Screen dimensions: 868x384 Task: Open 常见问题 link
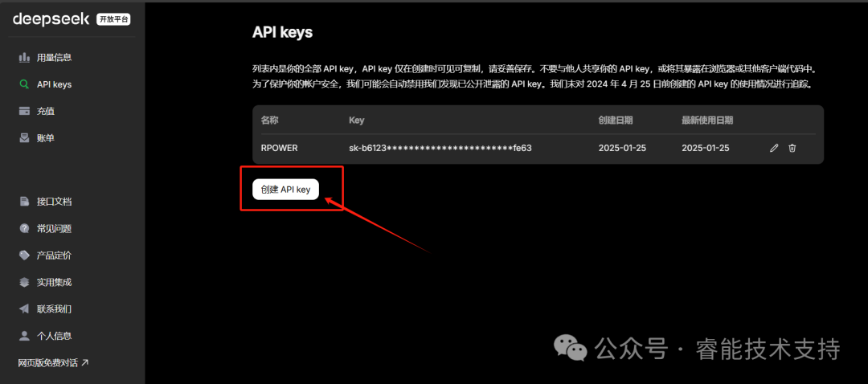[x=55, y=228]
